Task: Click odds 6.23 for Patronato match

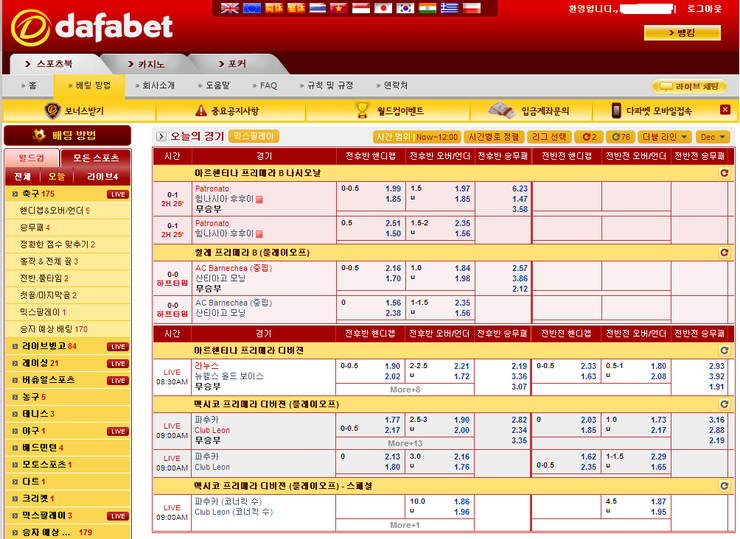Action: click(520, 188)
